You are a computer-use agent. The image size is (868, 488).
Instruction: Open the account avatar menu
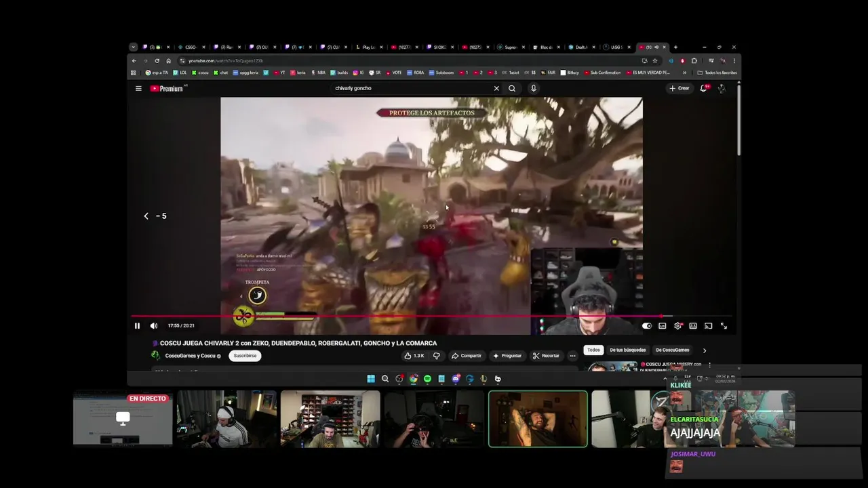(x=722, y=88)
